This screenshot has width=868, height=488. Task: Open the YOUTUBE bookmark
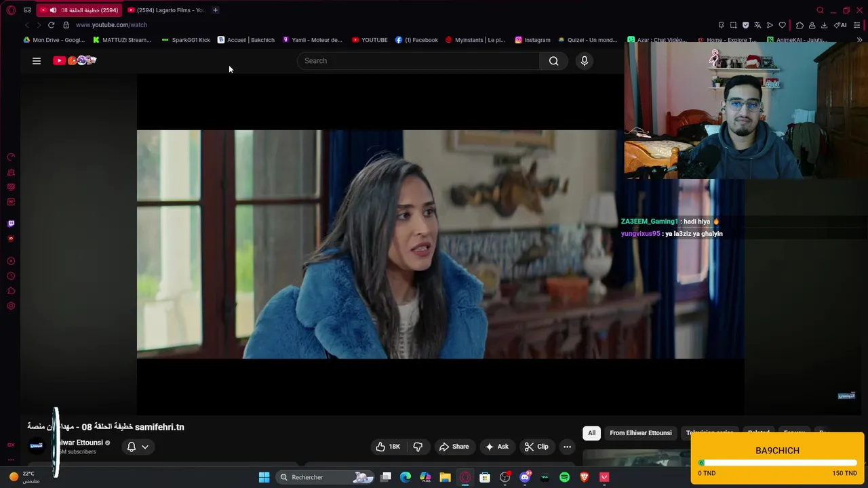click(x=370, y=40)
